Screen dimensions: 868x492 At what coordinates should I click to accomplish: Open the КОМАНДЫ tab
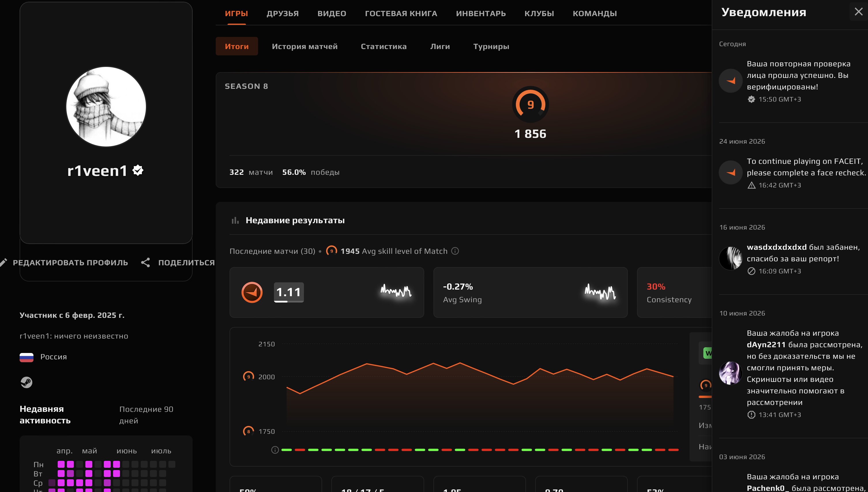click(x=594, y=14)
